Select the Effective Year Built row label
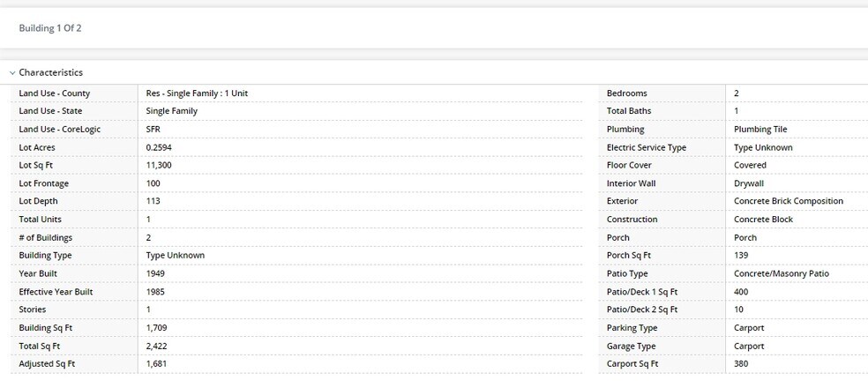This screenshot has height=388, width=868. point(56,292)
